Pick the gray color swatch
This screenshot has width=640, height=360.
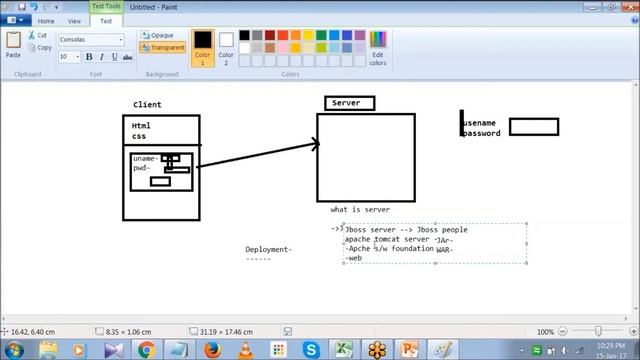[x=257, y=35]
